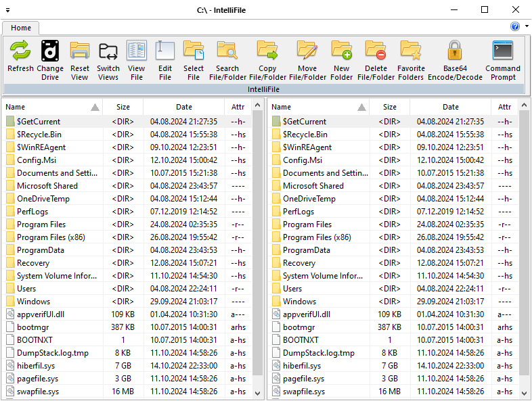Click right pane scrollbar up arrow
The height and width of the screenshot is (401, 532).
[x=524, y=105]
